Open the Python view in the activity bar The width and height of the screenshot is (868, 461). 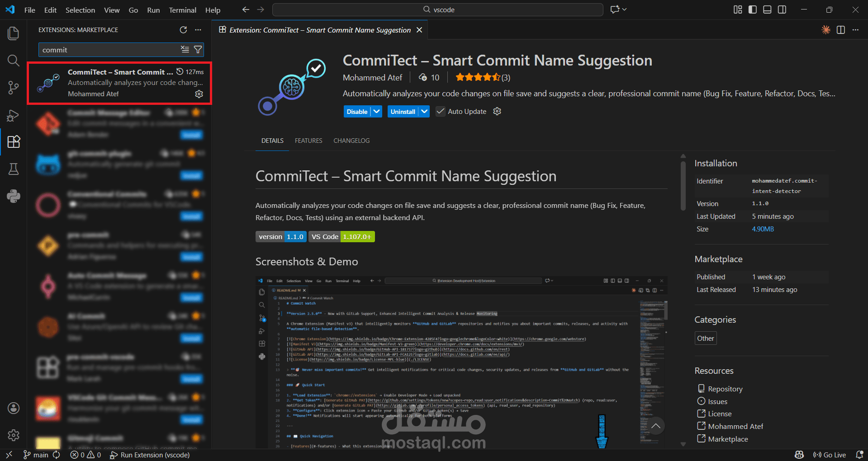[14, 196]
